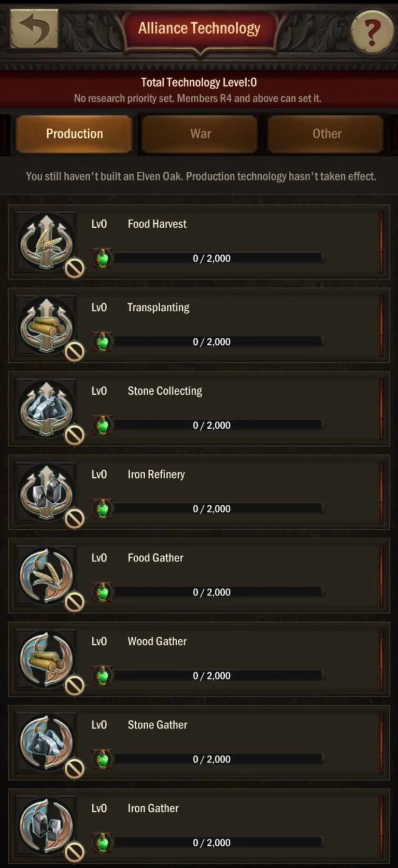The width and height of the screenshot is (398, 868).
Task: Click the Total Technology Level banner
Action: [199, 82]
